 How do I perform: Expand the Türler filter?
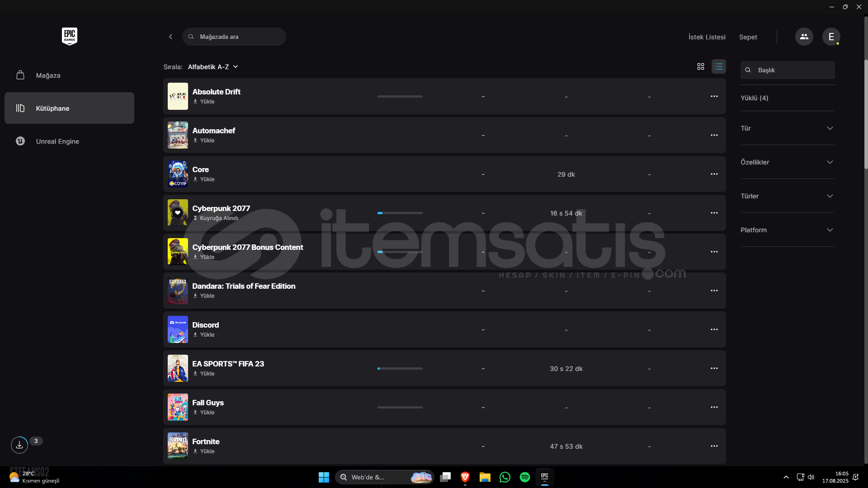pos(787,196)
